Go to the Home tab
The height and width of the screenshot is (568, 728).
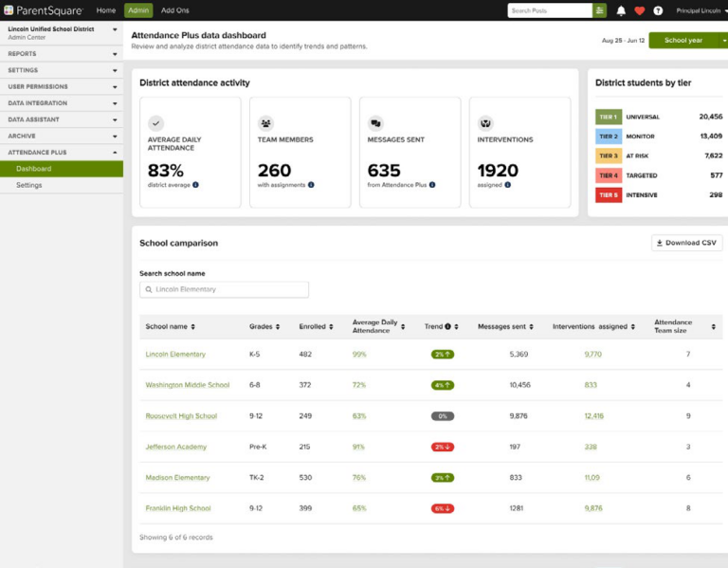pyautogui.click(x=106, y=10)
